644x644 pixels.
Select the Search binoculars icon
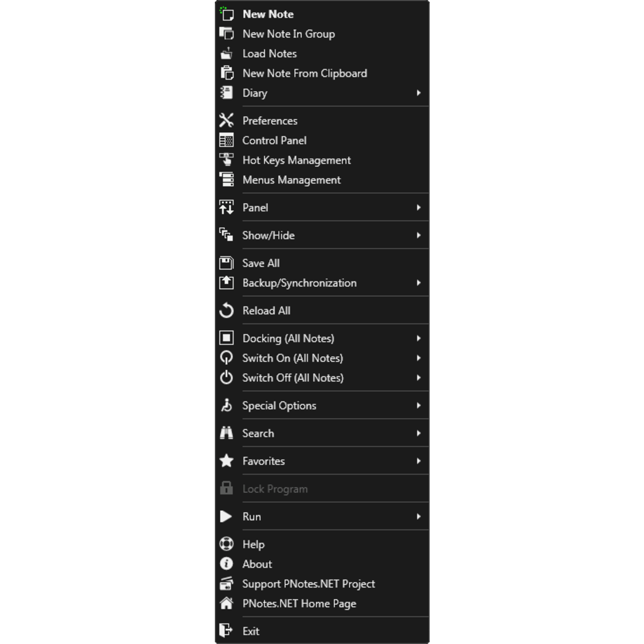click(x=227, y=433)
